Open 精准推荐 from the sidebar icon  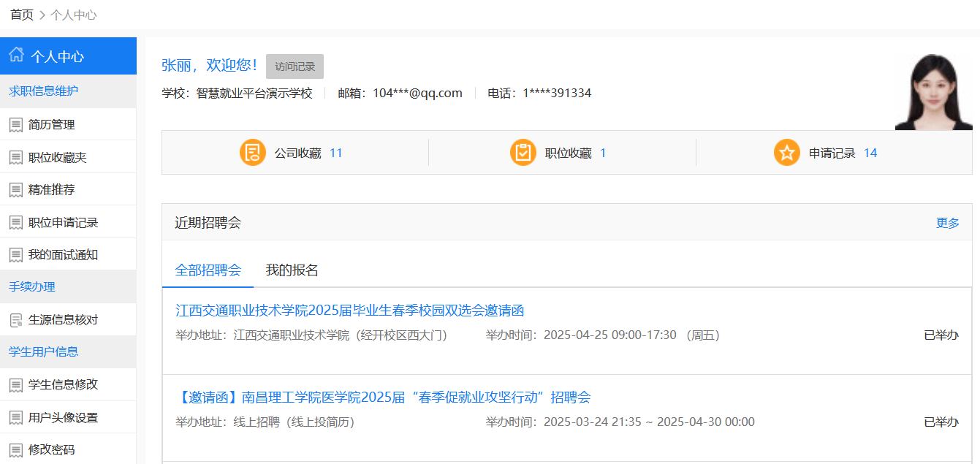16,189
